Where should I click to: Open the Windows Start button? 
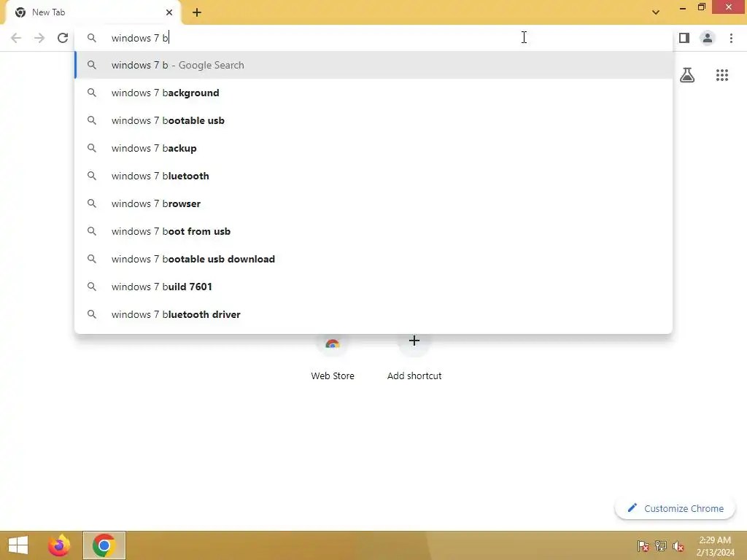[18, 545]
